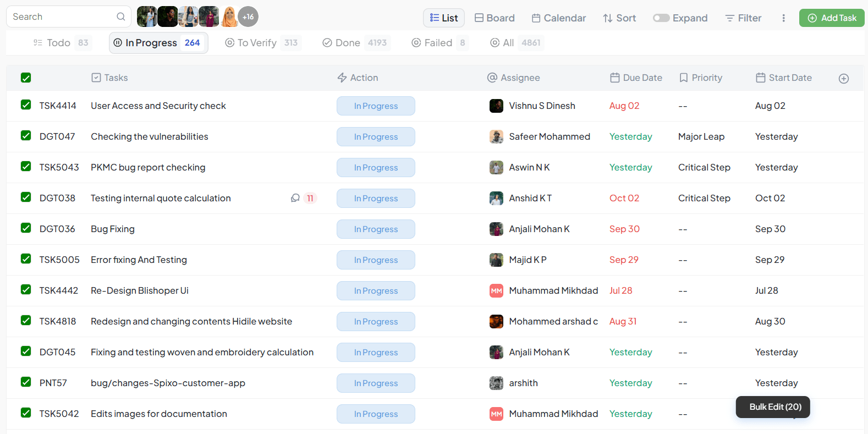Open the In Progress status dropdown for DGT047
This screenshot has width=868, height=434.
click(376, 137)
